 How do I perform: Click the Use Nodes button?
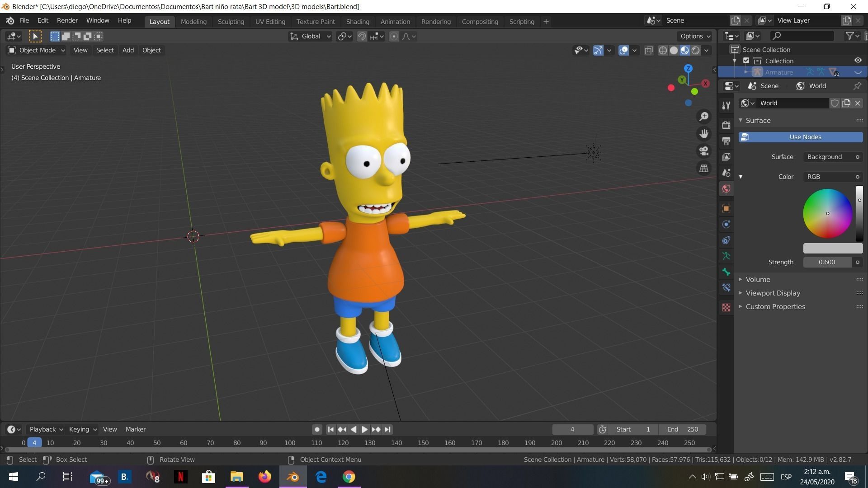[x=801, y=137]
